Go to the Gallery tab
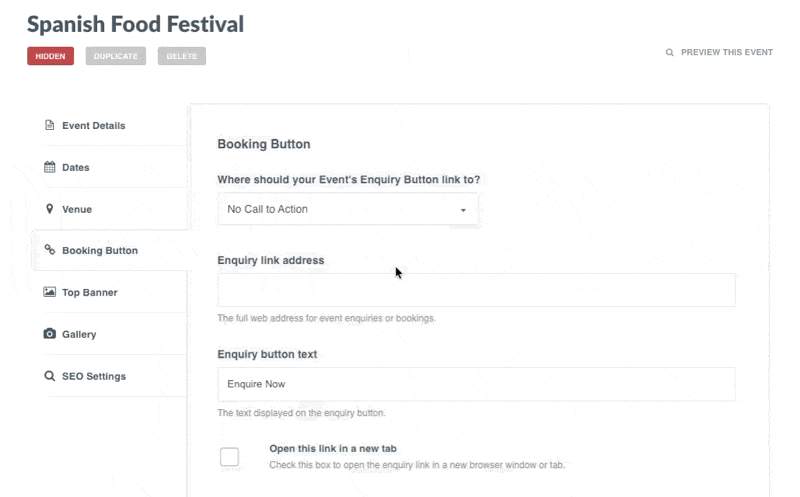 pyautogui.click(x=79, y=334)
